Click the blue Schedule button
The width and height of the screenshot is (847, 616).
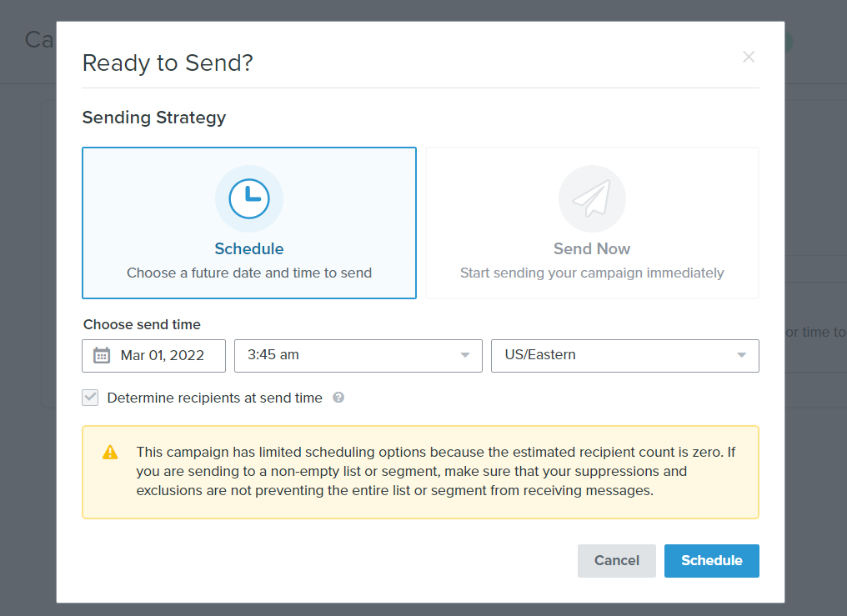(711, 560)
